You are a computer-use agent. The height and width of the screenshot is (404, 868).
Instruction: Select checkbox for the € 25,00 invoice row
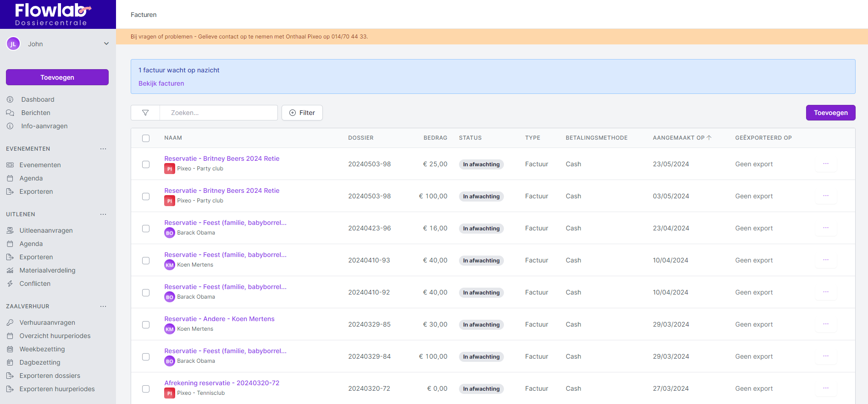(x=146, y=164)
